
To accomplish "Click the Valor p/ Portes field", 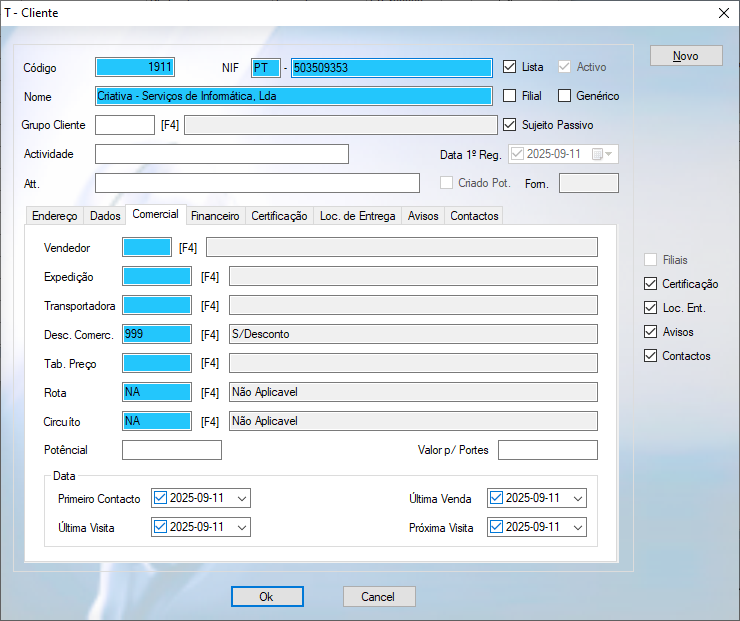I will click(547, 450).
